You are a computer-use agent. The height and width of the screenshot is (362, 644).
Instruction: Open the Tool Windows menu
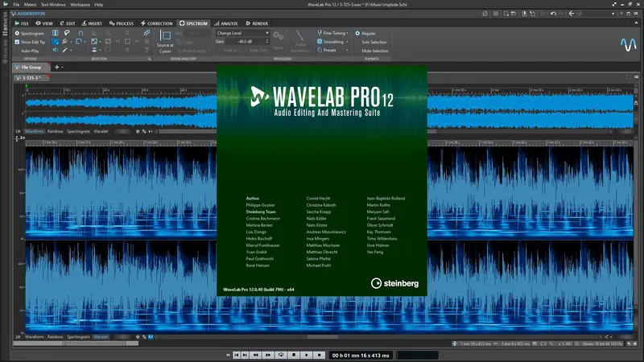pos(53,5)
